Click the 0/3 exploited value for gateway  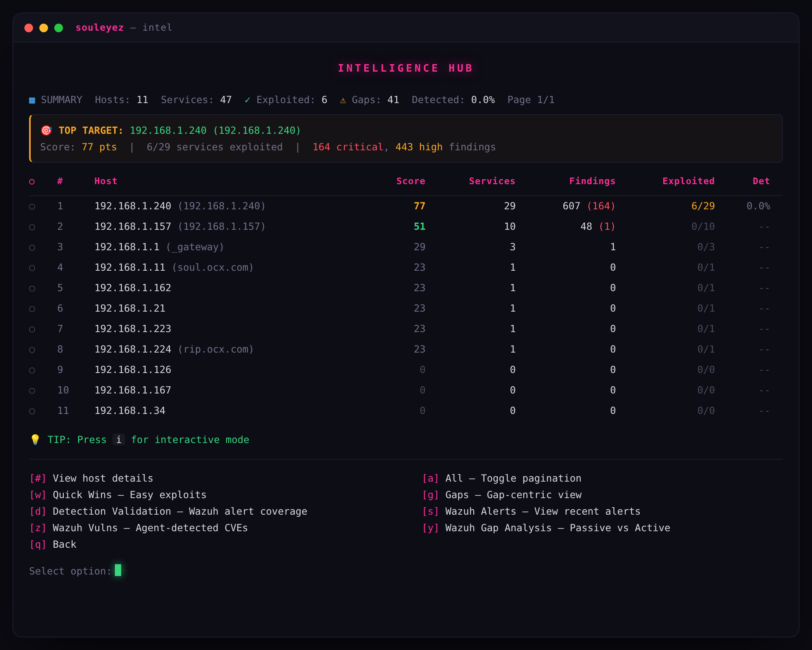(x=706, y=247)
